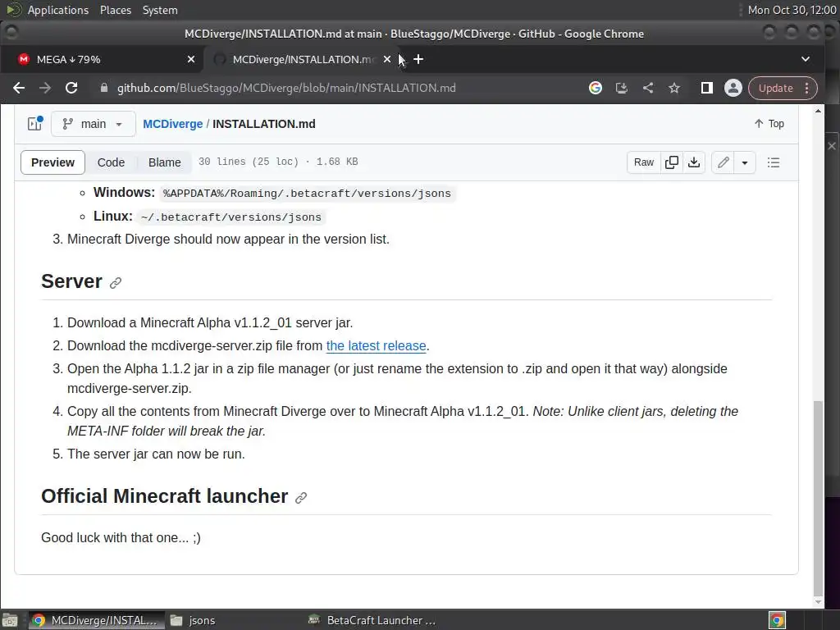Copy raw file contents
The height and width of the screenshot is (630, 840).
[x=671, y=162]
